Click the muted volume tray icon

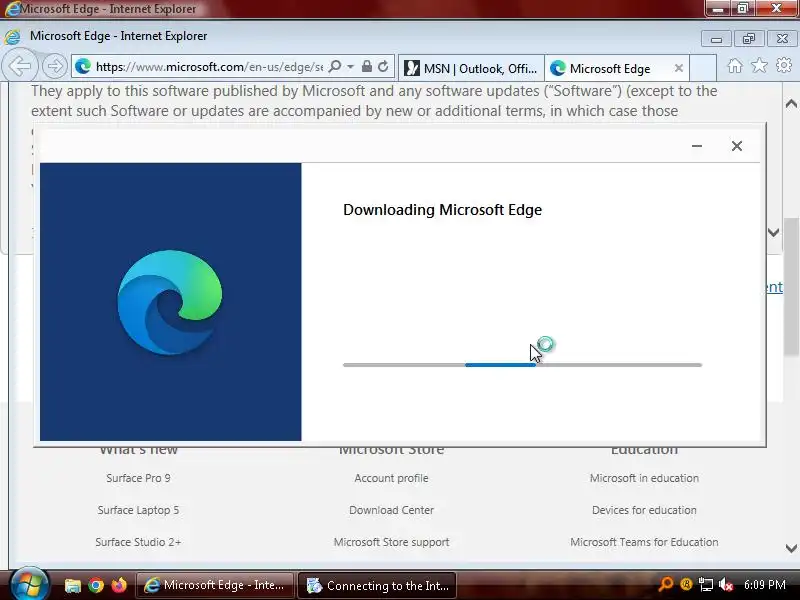(726, 584)
